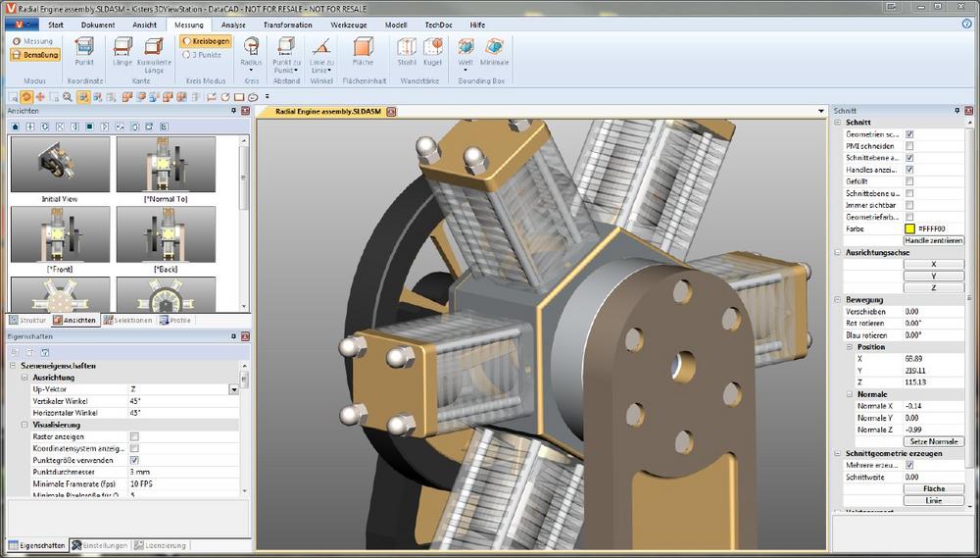Open the Up-Vektor dropdown
The width and height of the screenshot is (980, 558).
[x=234, y=389]
